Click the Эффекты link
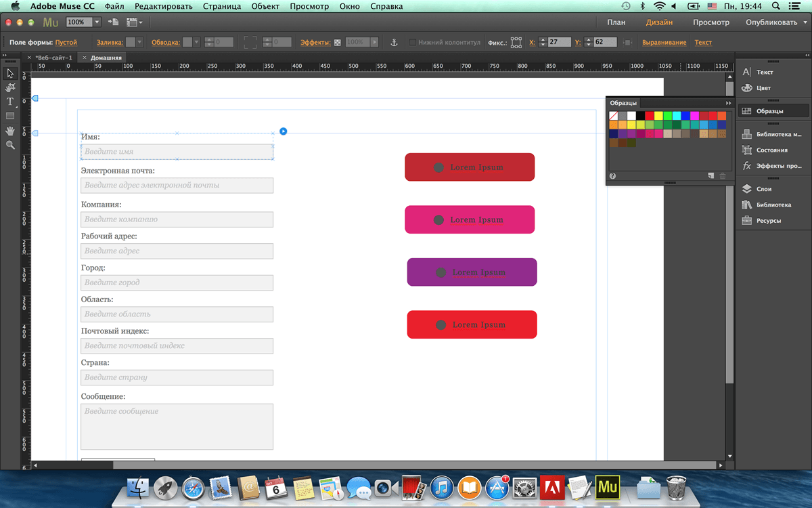Viewport: 812px width, 508px height. point(315,43)
